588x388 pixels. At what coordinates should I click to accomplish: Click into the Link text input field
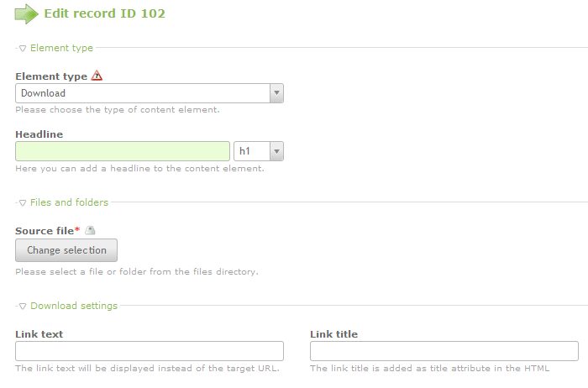(150, 351)
